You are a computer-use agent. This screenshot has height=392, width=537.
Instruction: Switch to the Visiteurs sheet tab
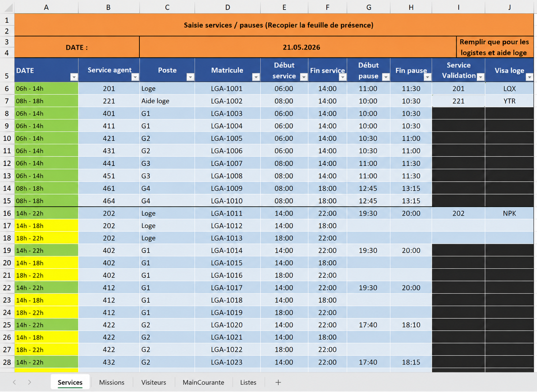[154, 382]
